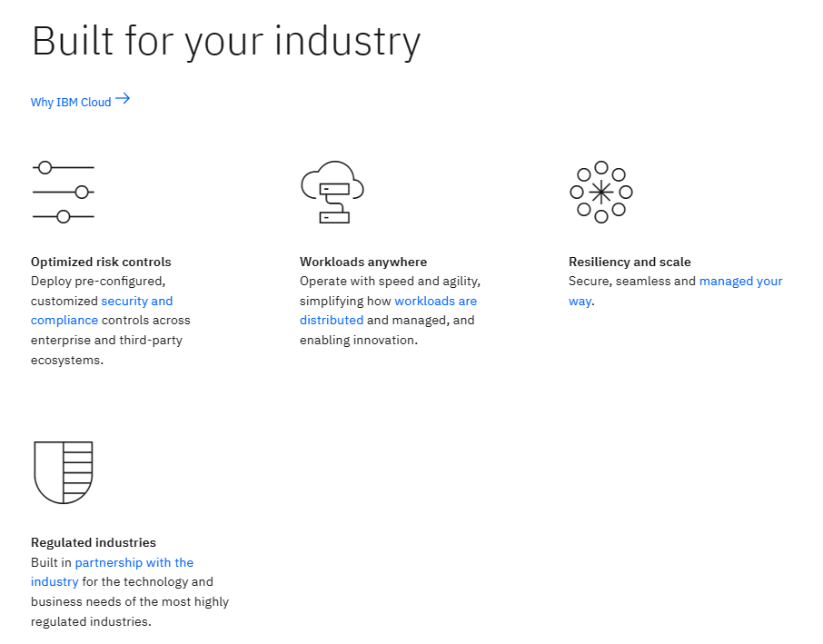Click the text 'business needs of the most highly'
This screenshot has height=644, width=823.
click(130, 601)
